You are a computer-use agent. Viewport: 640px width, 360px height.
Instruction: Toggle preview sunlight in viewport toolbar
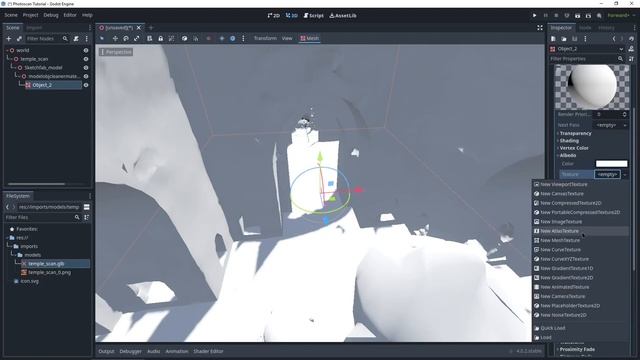tap(222, 38)
